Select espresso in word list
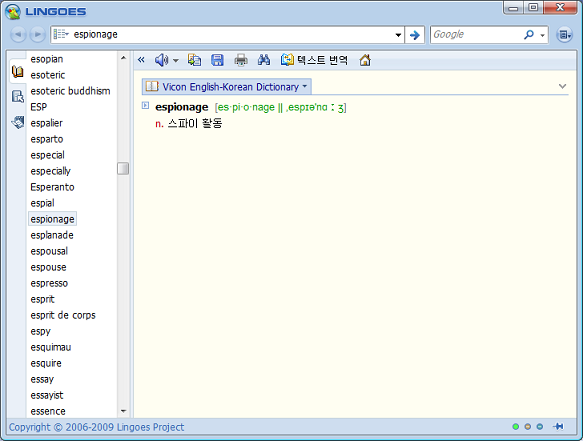The height and width of the screenshot is (441, 583). [x=49, y=283]
